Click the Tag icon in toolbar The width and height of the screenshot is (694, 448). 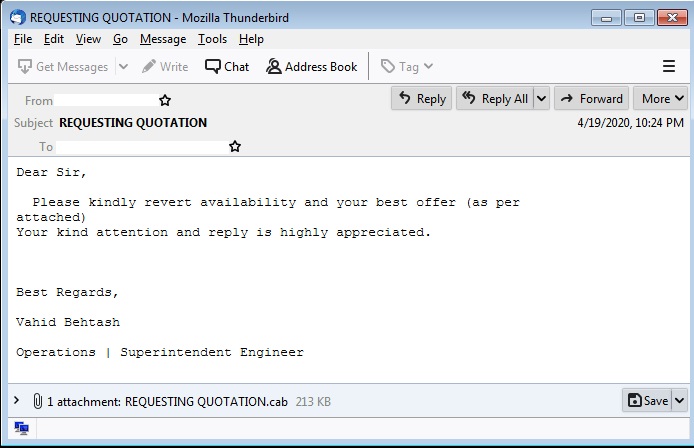point(388,67)
